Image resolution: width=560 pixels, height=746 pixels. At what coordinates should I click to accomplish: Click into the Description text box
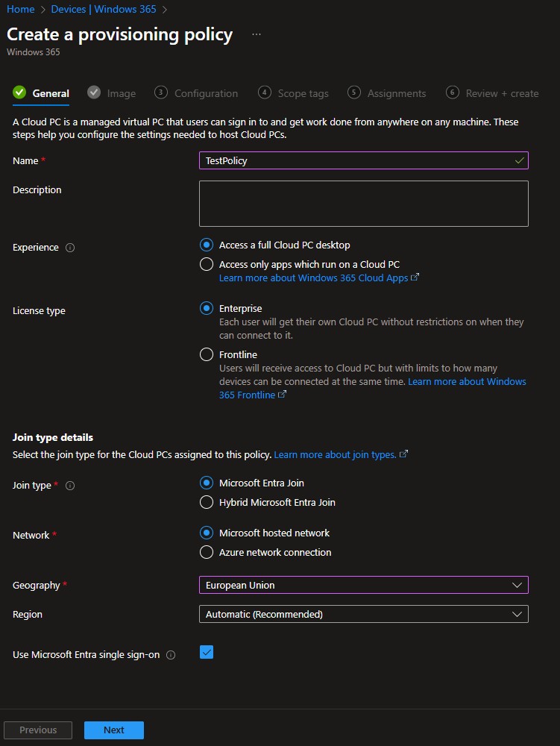click(x=363, y=203)
